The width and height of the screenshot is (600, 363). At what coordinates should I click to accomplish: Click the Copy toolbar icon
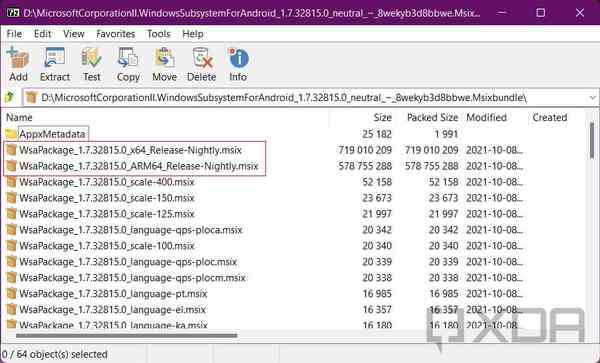tap(128, 58)
